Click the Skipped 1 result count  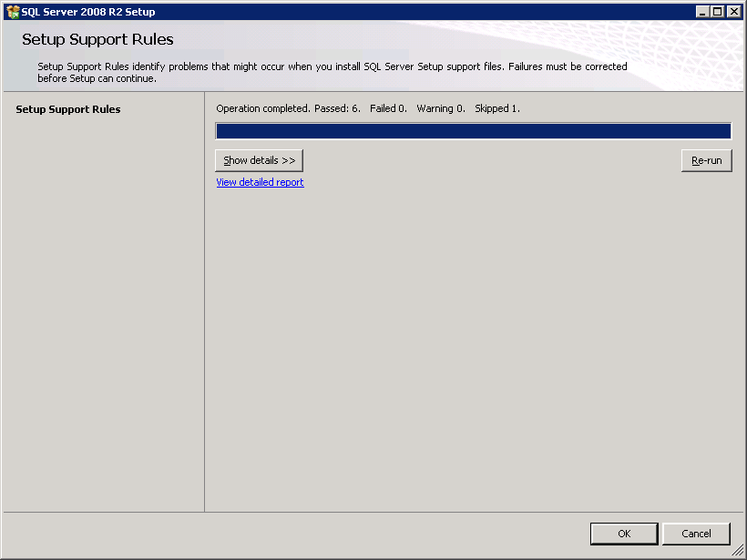pyautogui.click(x=497, y=108)
